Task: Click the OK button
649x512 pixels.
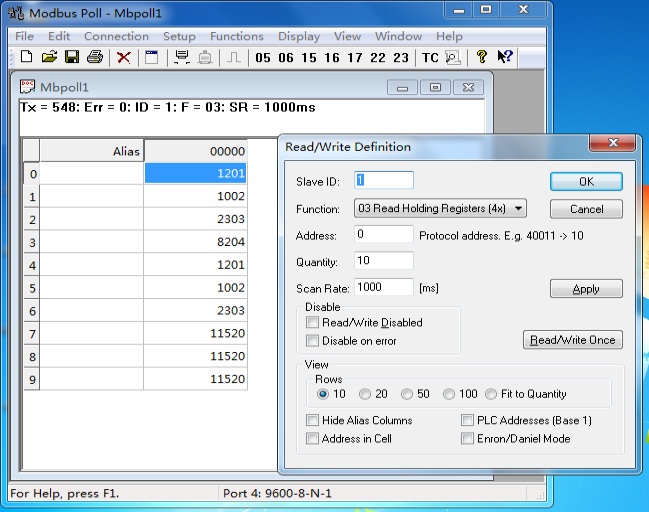Action: click(x=586, y=182)
